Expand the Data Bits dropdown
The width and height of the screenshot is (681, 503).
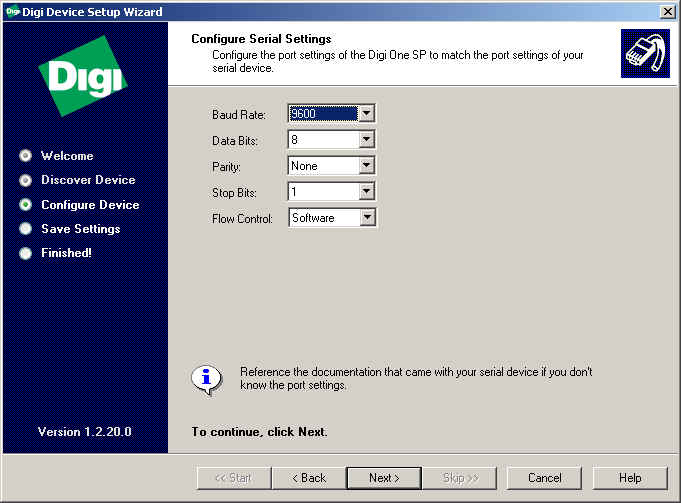(366, 140)
